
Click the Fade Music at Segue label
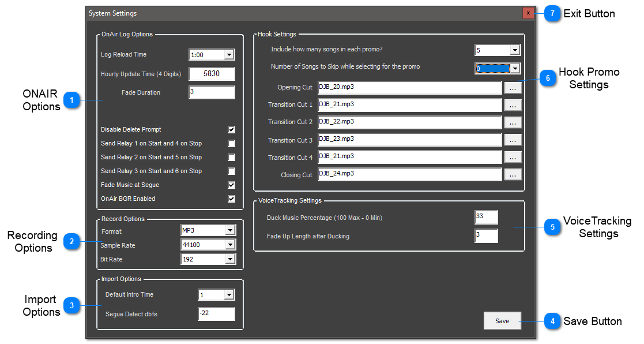coord(130,185)
